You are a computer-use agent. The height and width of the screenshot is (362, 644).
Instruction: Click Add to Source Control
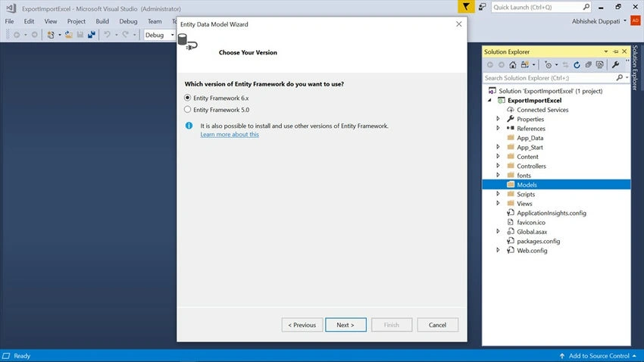tap(599, 356)
